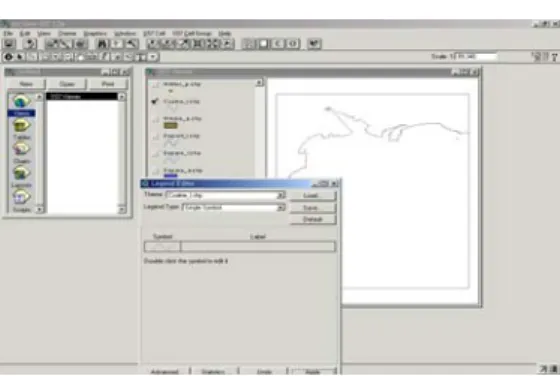The image size is (560, 376).
Task: Click scroll-down arrow under project icons
Action: [39, 209]
